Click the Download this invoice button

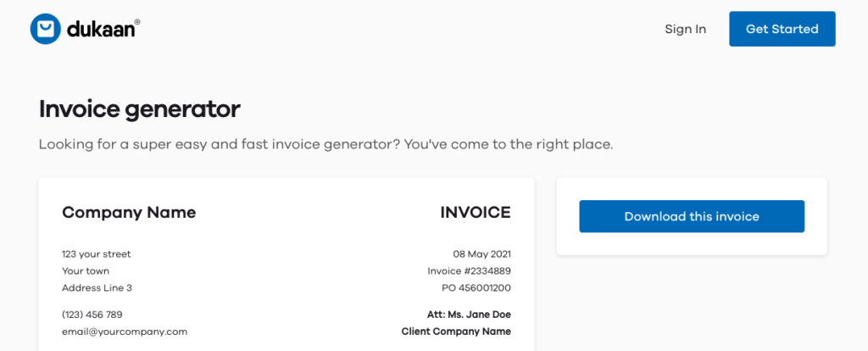691,216
